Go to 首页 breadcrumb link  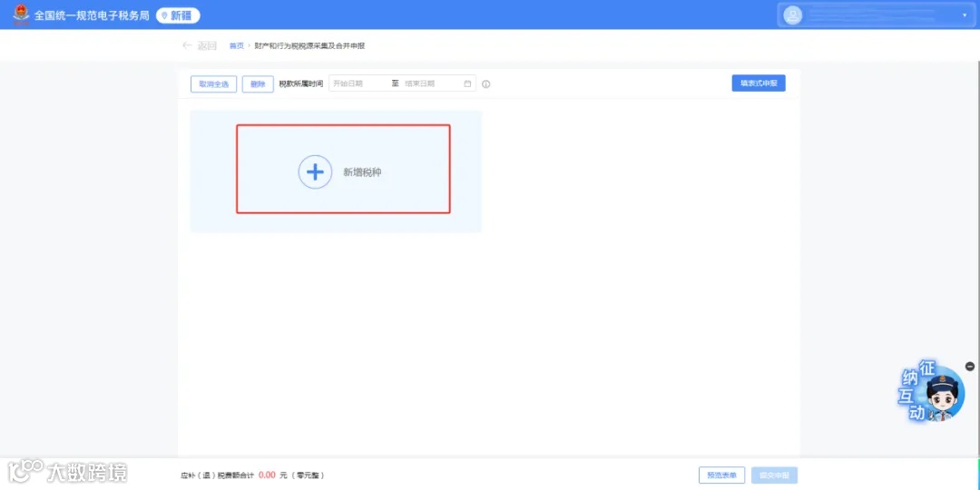click(x=236, y=46)
